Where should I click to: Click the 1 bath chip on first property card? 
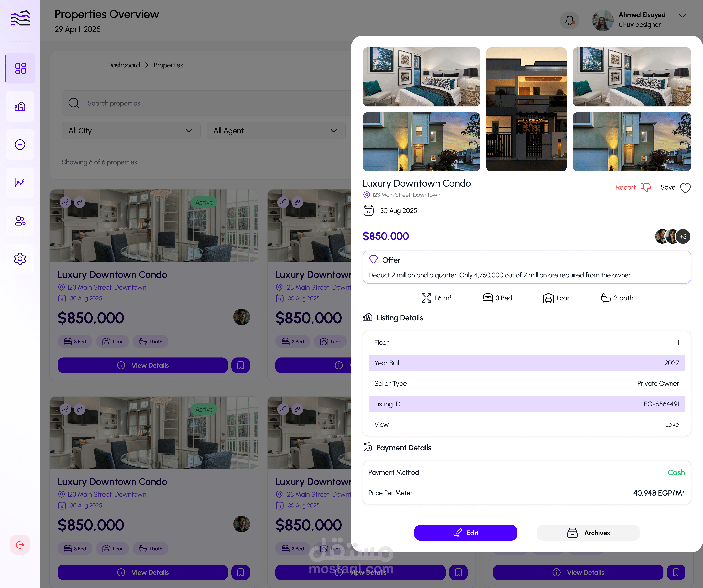point(151,341)
